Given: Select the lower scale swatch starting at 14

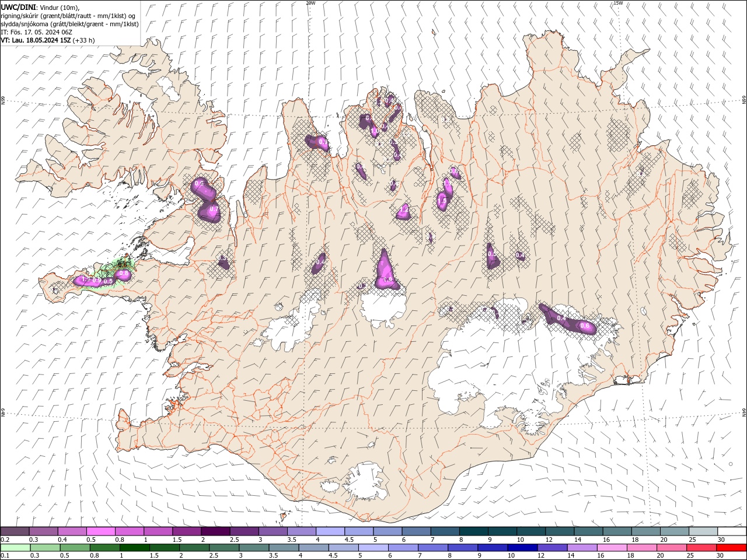Looking at the screenshot, I should tap(581, 548).
